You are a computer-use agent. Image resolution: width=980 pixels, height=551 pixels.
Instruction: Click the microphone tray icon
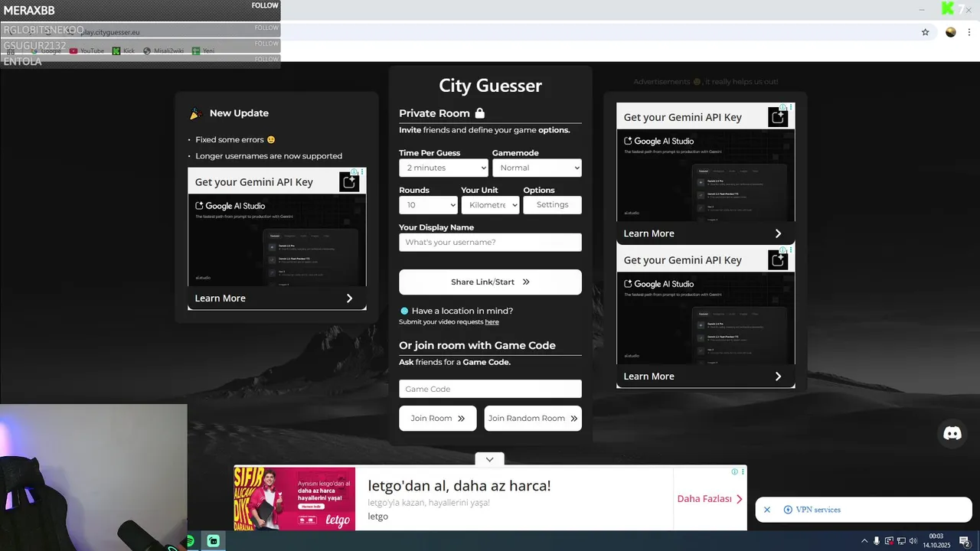point(877,541)
